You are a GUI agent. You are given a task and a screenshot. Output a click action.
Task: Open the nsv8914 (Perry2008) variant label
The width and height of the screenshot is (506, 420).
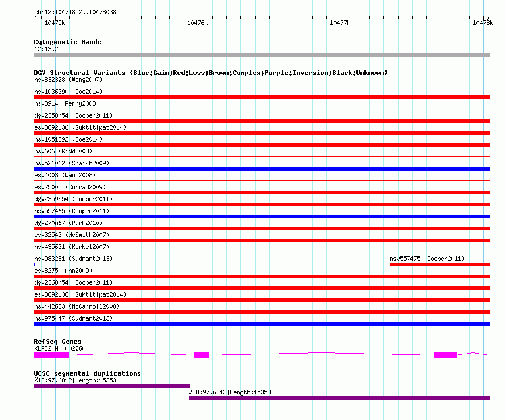tap(67, 103)
